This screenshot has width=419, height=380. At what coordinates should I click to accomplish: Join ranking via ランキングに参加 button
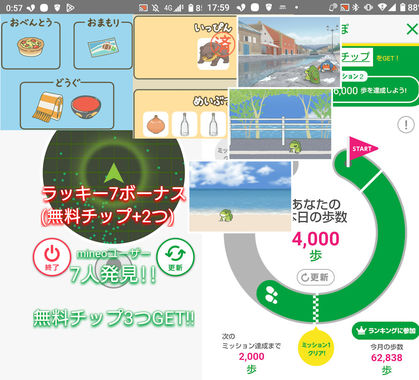coord(385,330)
